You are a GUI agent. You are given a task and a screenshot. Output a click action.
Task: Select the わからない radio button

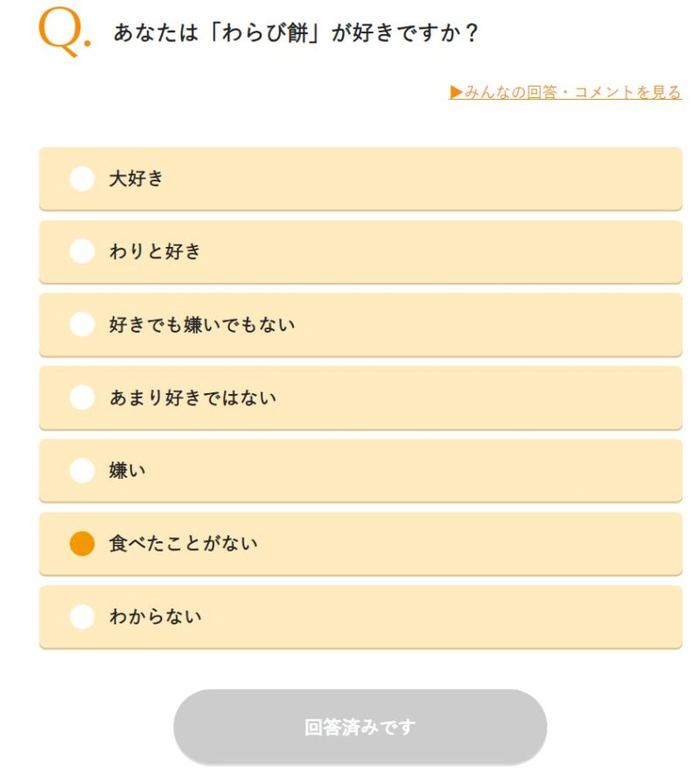[x=82, y=616]
